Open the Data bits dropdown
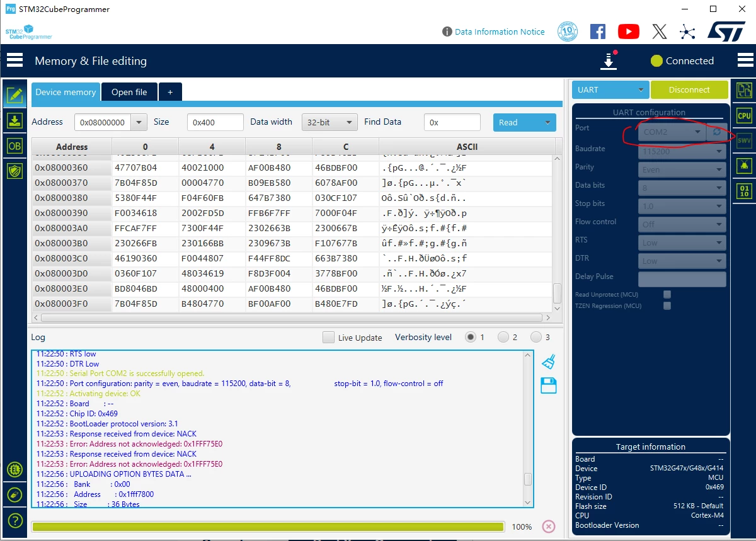Viewport: 756px width, 541px height. pos(682,188)
